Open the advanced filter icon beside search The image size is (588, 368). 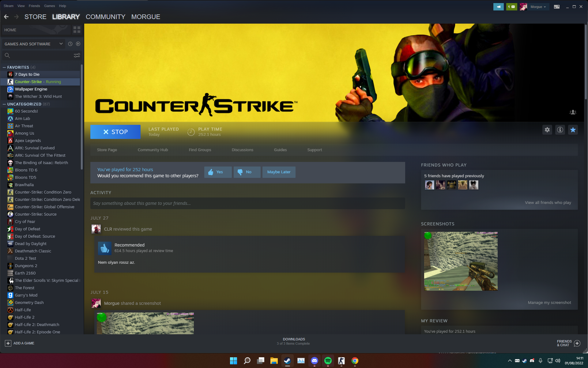click(x=77, y=55)
